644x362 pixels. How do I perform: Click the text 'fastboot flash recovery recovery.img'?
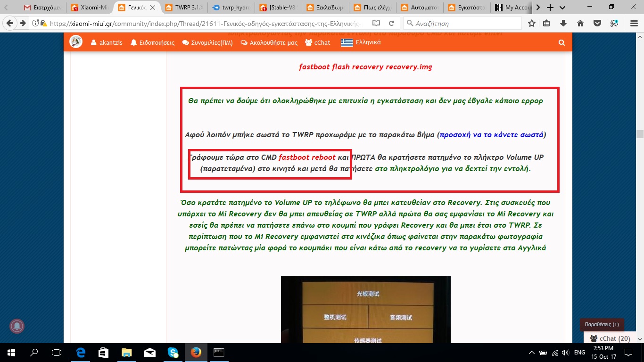click(365, 66)
